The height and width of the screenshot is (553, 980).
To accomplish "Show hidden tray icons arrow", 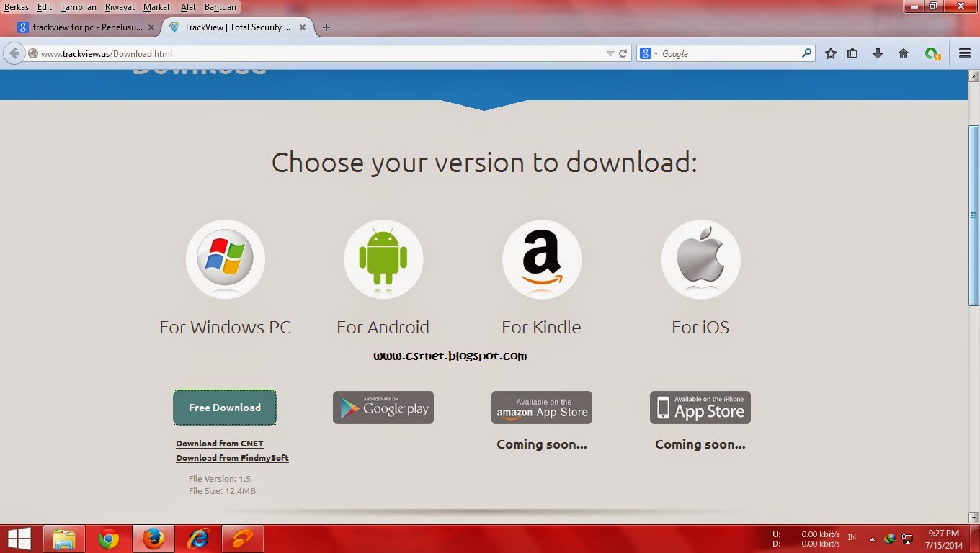I will [x=872, y=539].
